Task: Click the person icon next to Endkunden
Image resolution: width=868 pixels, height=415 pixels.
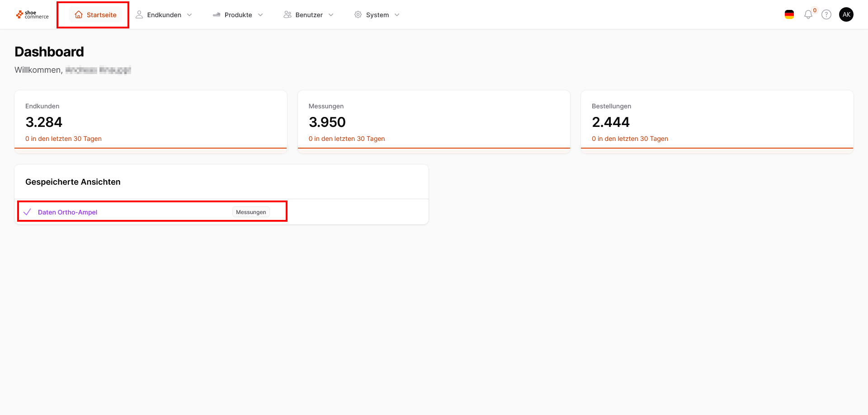Action: [139, 15]
